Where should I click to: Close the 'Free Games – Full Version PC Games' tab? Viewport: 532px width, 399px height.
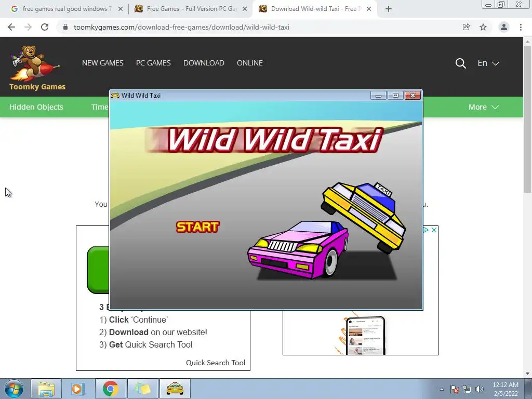[x=245, y=9]
